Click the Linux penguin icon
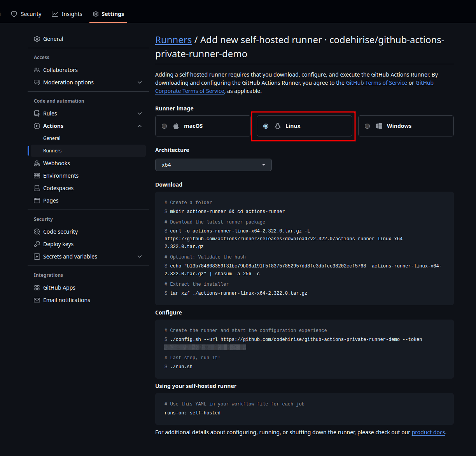This screenshot has height=456, width=476. [278, 126]
